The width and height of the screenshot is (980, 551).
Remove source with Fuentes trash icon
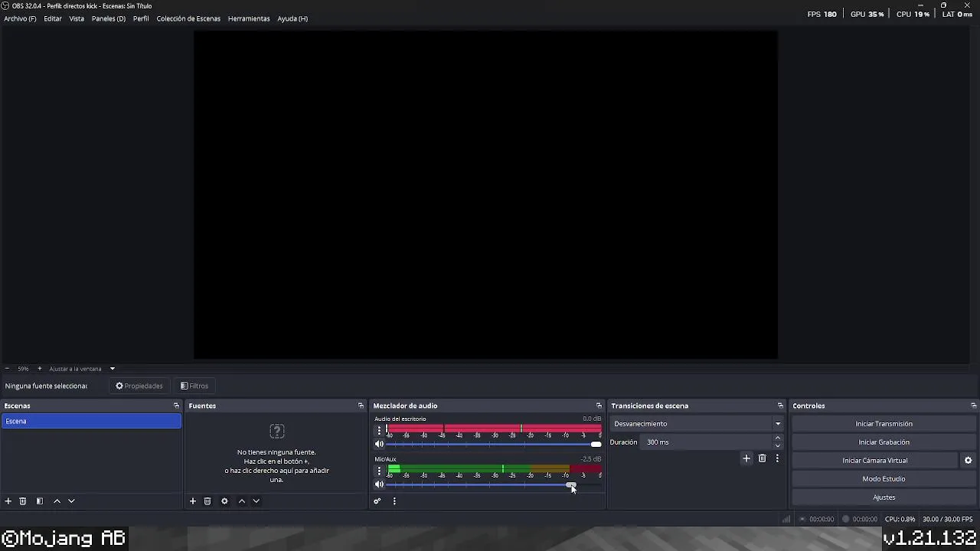[x=207, y=501]
